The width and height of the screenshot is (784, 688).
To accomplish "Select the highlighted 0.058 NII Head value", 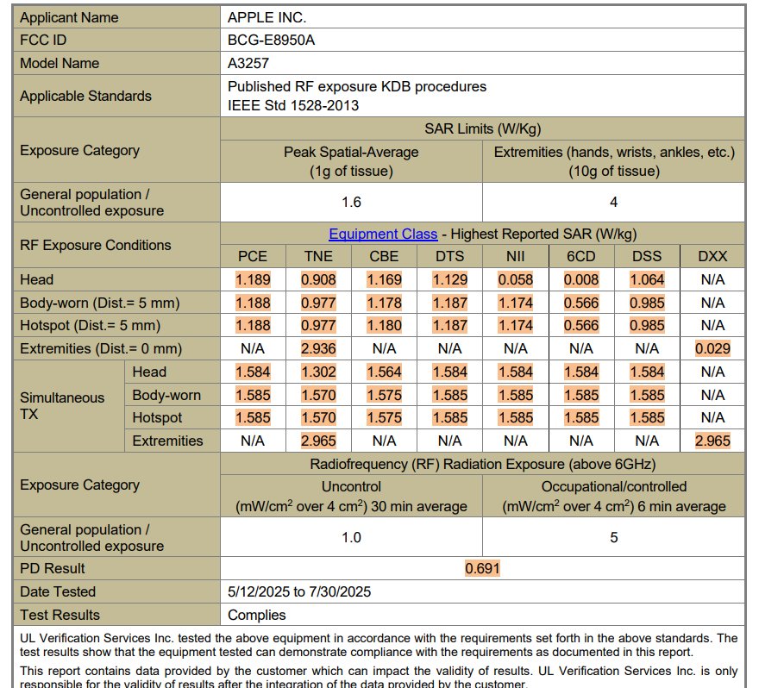I will pyautogui.click(x=516, y=279).
